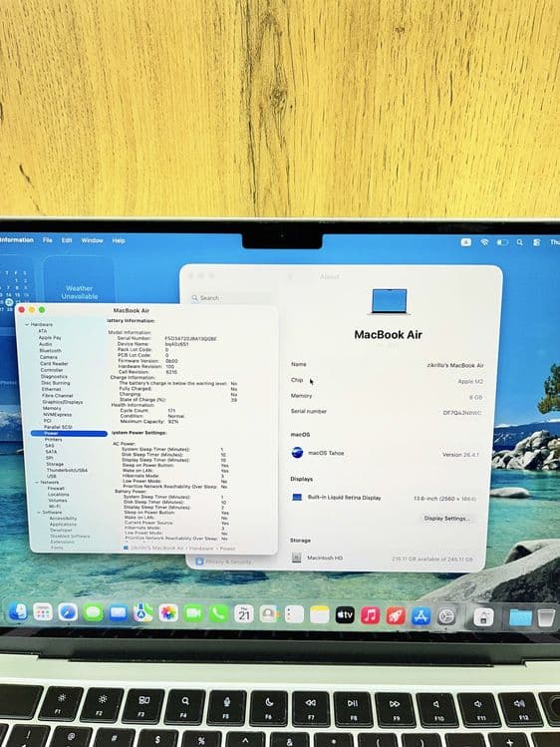Click the MacBook Air image in About
This screenshot has width=560, height=747.
tap(390, 301)
